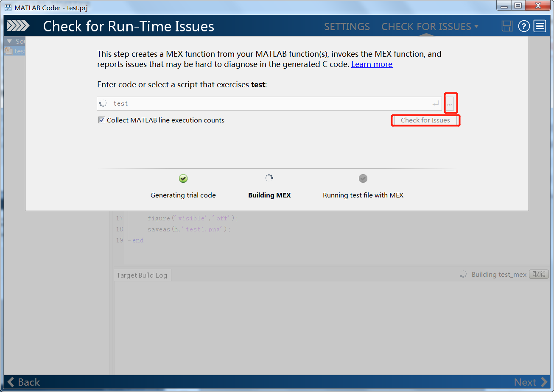
Task: Click the Generating trial code checkmark icon
Action: pyautogui.click(x=183, y=178)
